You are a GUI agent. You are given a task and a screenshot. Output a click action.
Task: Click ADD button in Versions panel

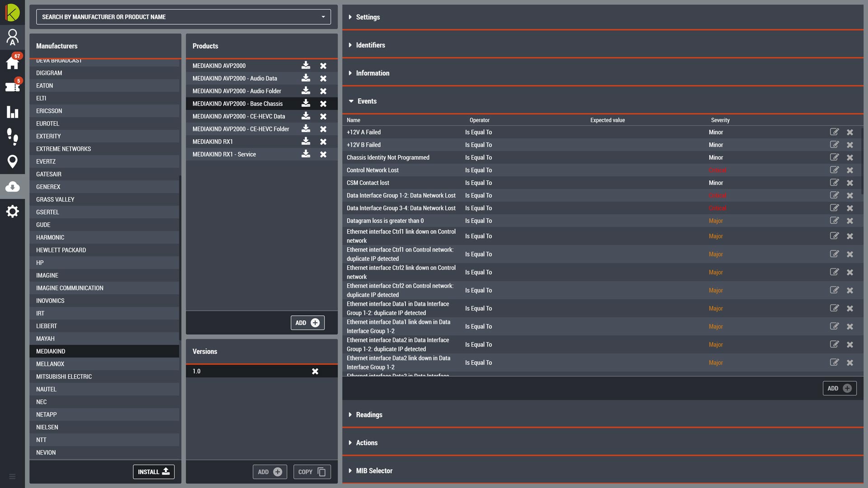(270, 472)
